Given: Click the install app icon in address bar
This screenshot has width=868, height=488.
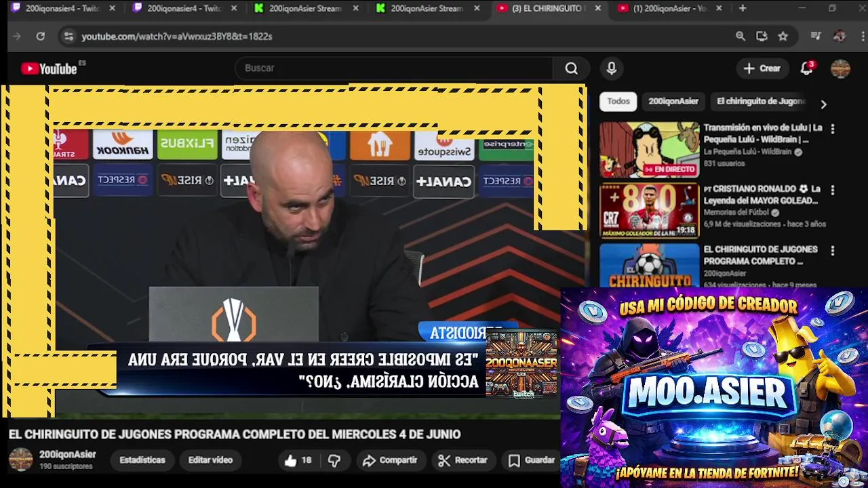Looking at the screenshot, I should (x=762, y=37).
